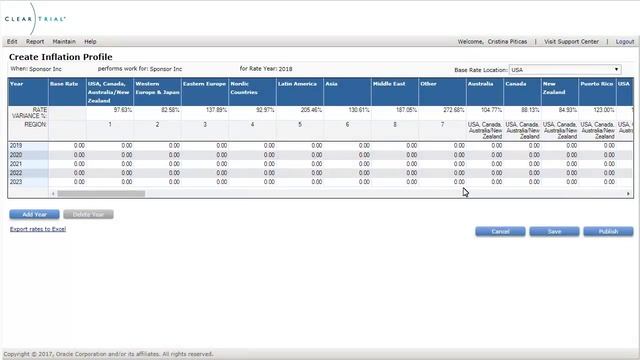
Task: Click the Eastern Europe column header
Action: pyautogui.click(x=205, y=92)
